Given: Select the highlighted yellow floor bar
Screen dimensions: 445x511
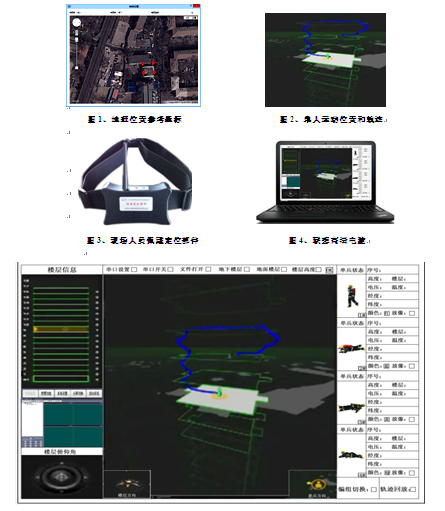Looking at the screenshot, I should (61, 329).
